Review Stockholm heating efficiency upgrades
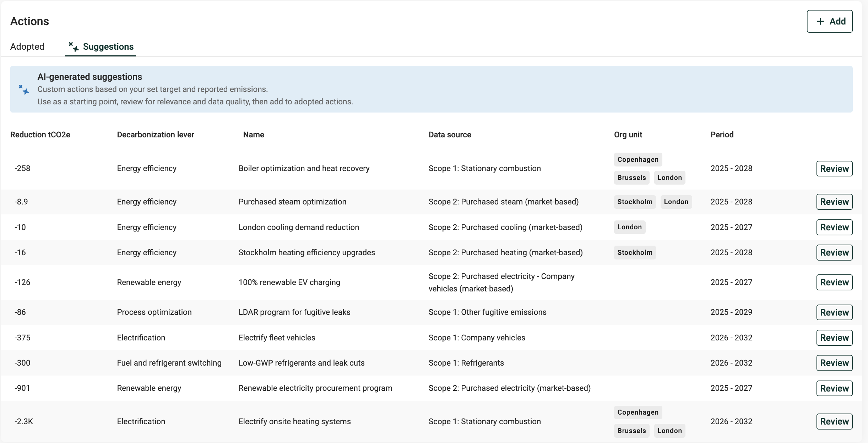868x443 pixels. [834, 252]
